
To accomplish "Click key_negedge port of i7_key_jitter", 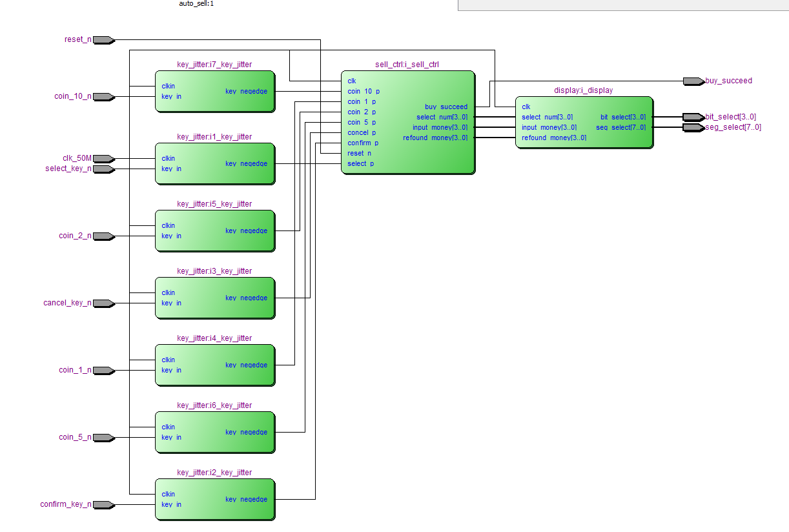I will click(x=247, y=92).
